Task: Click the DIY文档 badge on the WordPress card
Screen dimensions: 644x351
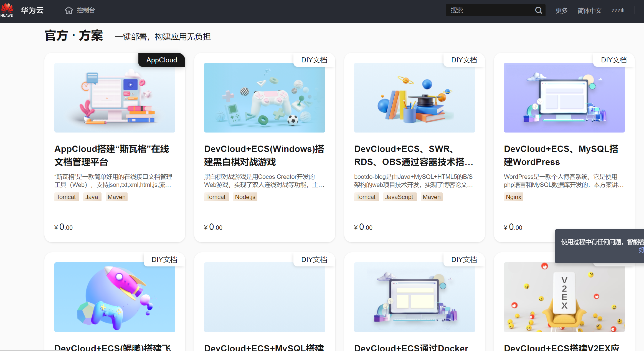Action: coord(614,60)
